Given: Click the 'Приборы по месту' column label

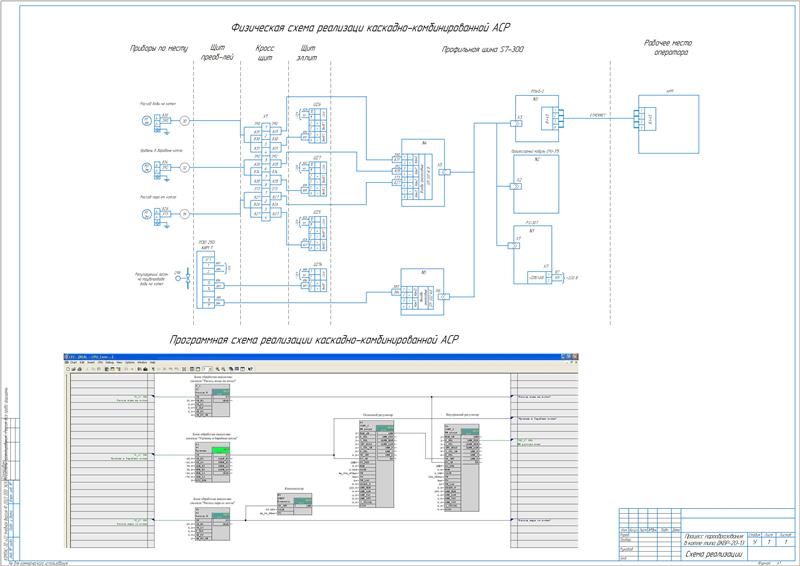Looking at the screenshot, I should [159, 48].
